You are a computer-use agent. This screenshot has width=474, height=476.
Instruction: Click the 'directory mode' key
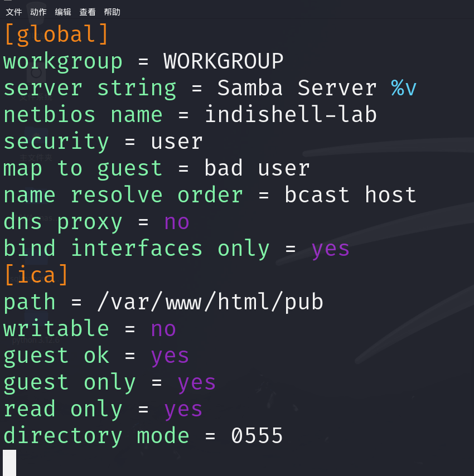(96, 436)
